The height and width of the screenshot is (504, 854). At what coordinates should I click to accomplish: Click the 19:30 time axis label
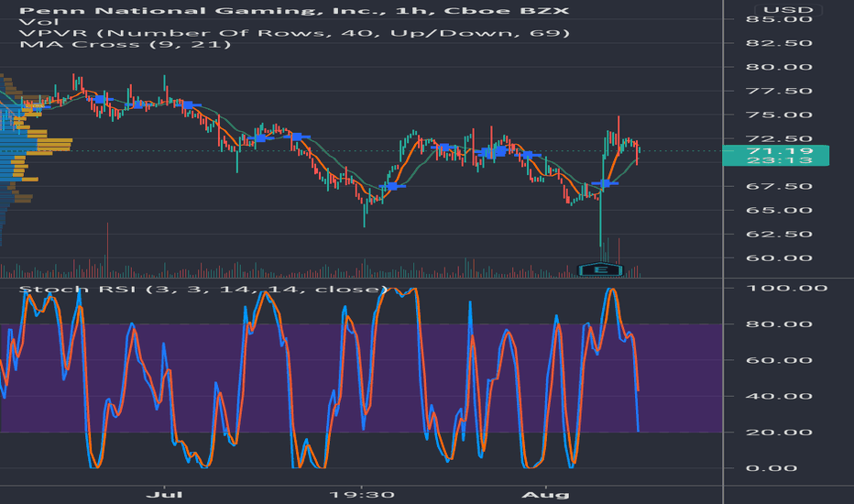point(362,495)
